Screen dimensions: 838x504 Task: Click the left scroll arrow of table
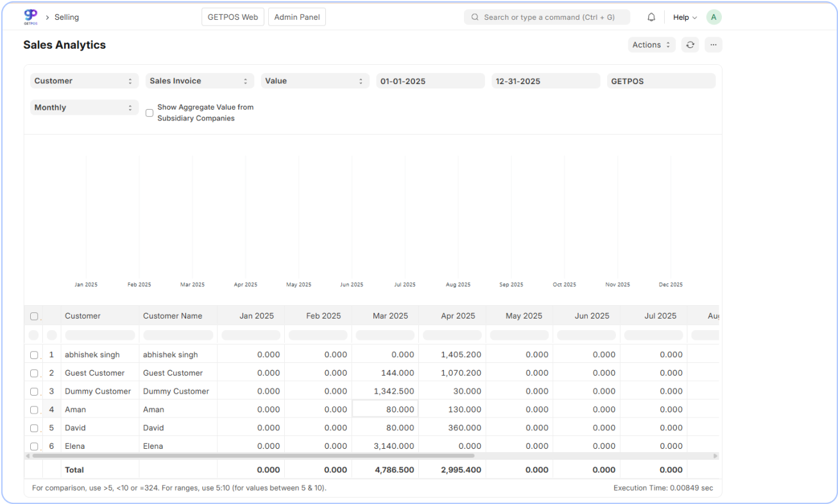(x=28, y=456)
